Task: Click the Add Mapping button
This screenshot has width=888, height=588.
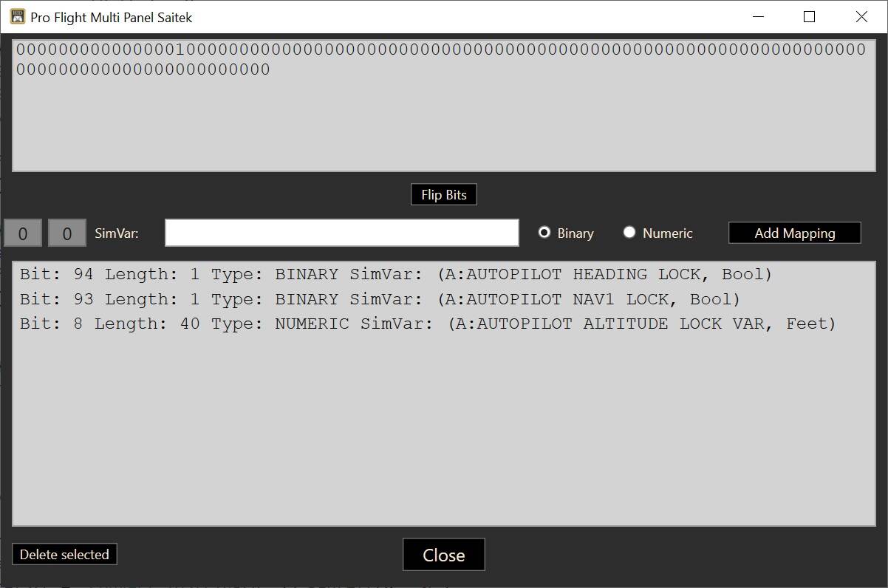Action: point(795,233)
